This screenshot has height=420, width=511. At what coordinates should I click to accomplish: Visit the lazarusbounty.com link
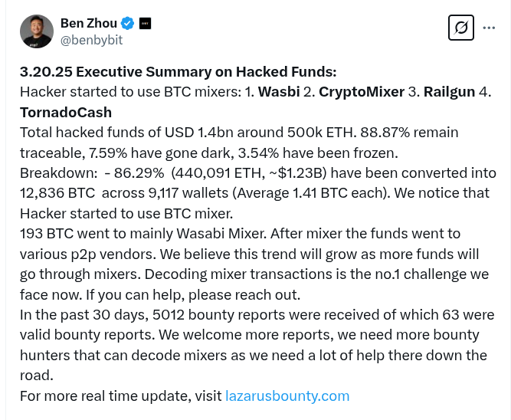pyautogui.click(x=287, y=396)
